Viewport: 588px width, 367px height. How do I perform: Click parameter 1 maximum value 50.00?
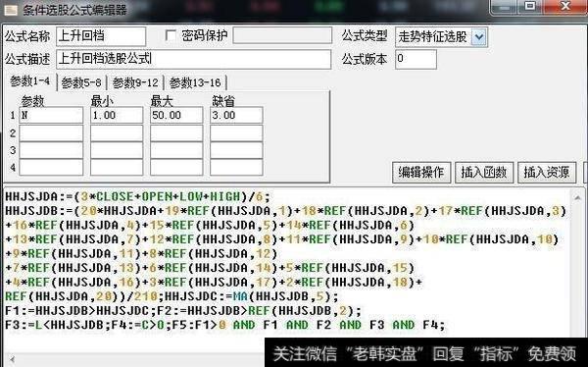(176, 116)
